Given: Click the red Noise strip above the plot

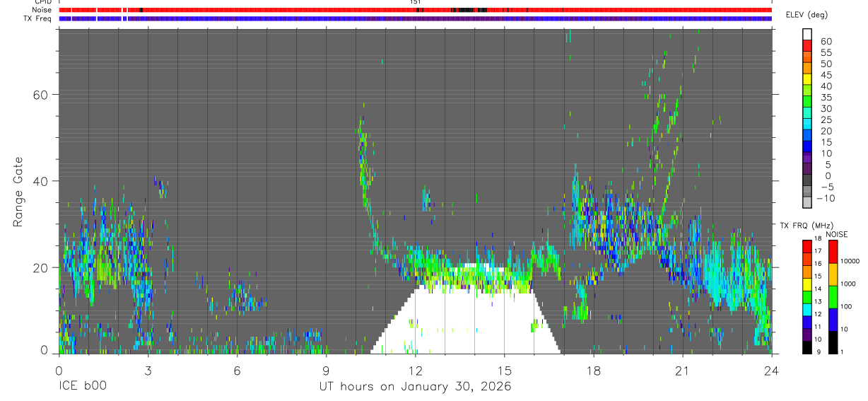Looking at the screenshot, I should click(x=415, y=10).
